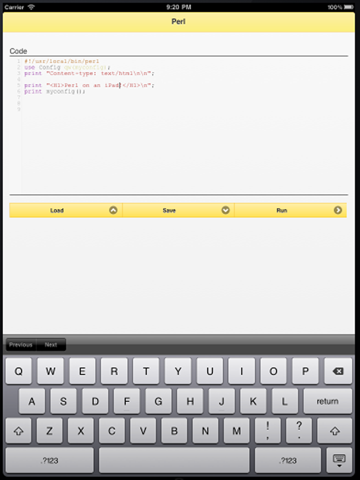This screenshot has height=480, width=360.
Task: Tap the Save button
Action: point(178,210)
